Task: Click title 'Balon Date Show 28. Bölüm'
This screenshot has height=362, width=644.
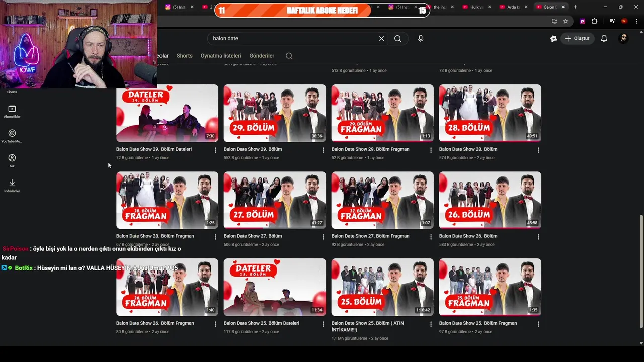Action: (x=468, y=149)
